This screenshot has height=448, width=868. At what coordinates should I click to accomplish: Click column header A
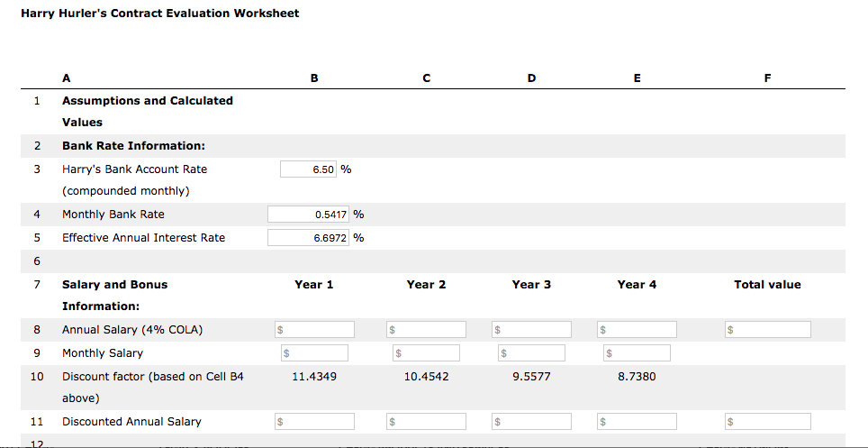click(x=67, y=78)
